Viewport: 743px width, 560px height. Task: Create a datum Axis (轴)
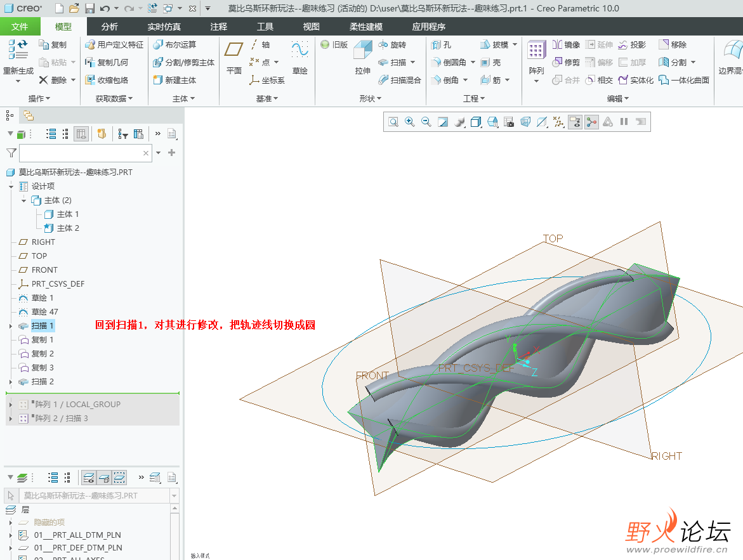[x=260, y=44]
